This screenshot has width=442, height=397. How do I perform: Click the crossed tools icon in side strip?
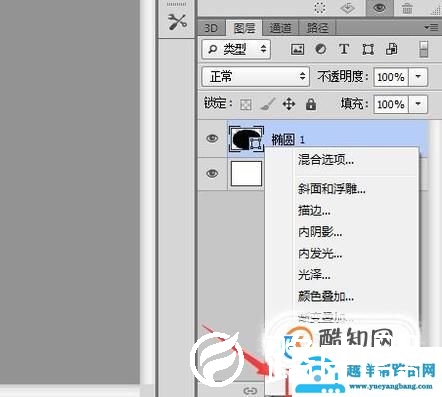[177, 22]
